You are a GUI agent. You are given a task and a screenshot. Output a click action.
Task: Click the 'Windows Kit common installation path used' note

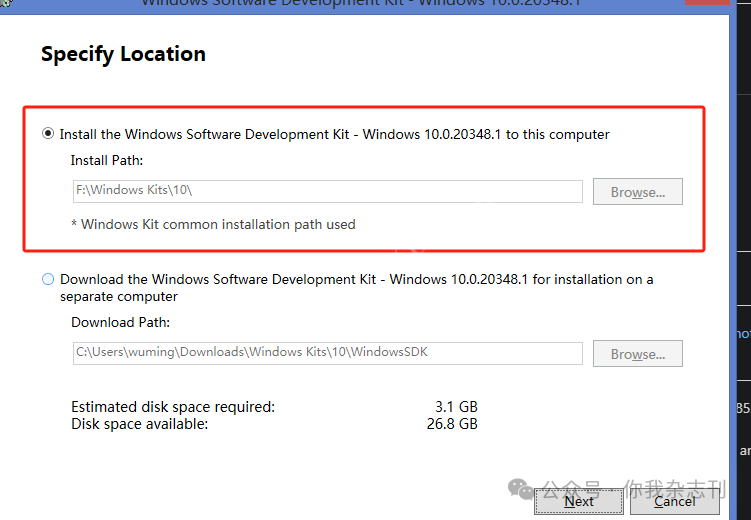213,225
